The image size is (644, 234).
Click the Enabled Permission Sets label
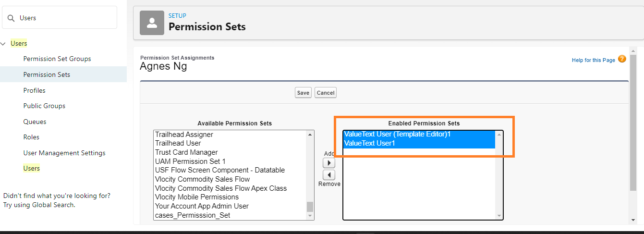[424, 123]
